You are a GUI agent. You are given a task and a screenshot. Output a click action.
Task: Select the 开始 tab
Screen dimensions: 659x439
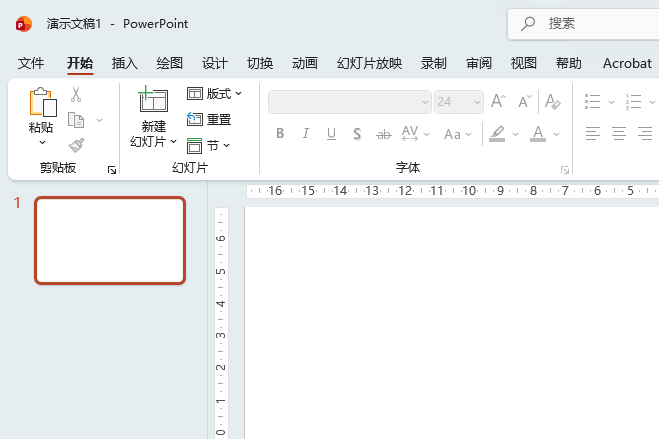click(80, 63)
